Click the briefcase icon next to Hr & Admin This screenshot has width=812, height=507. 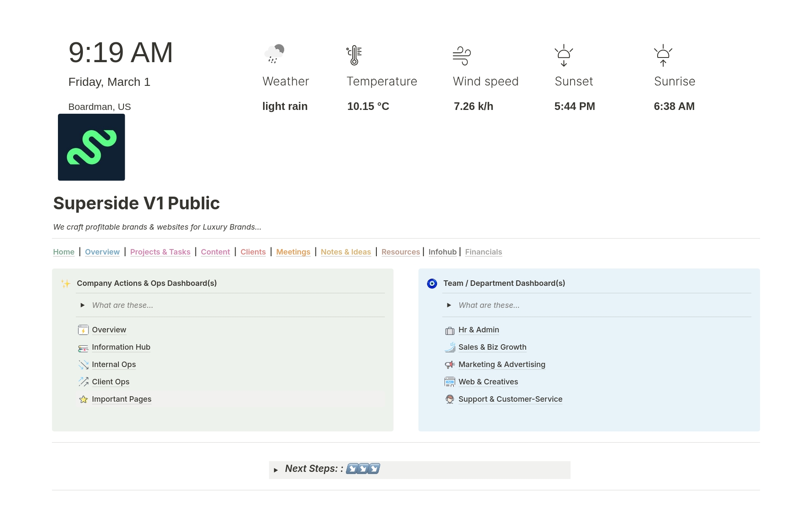tap(450, 330)
